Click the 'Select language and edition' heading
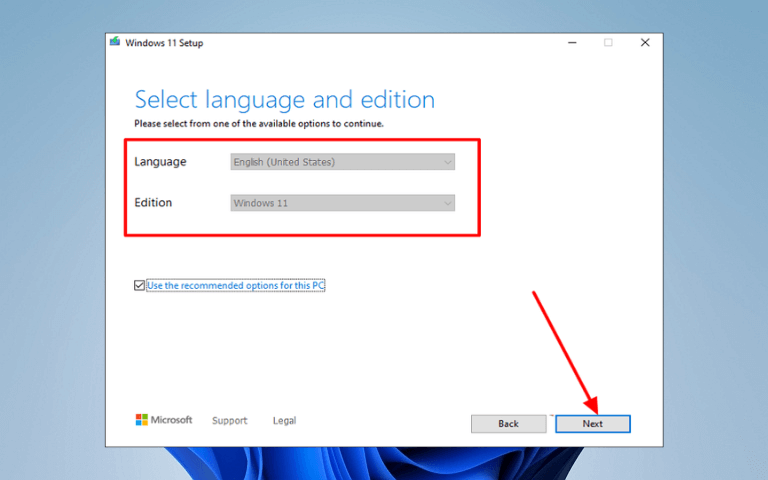768x480 pixels. click(x=285, y=100)
